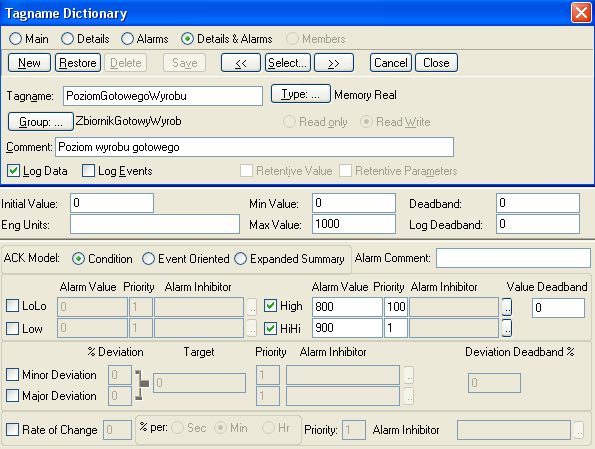Toggle the HiHi alarm checkbox
Screen dimensions: 595x449
point(270,328)
